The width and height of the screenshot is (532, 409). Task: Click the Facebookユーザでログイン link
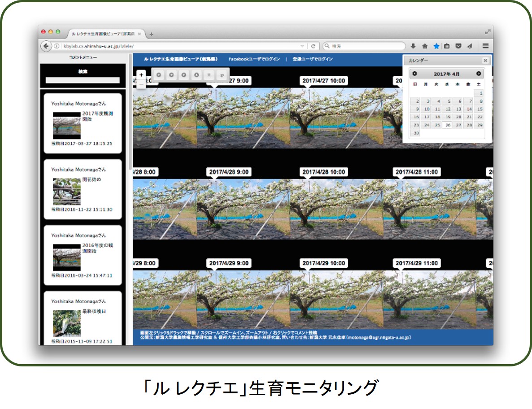[254, 59]
